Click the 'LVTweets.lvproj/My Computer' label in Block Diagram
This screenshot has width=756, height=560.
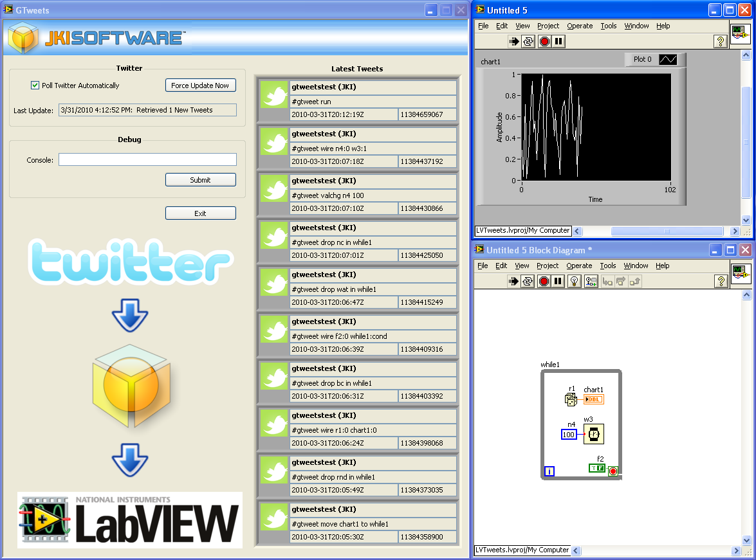pos(522,550)
